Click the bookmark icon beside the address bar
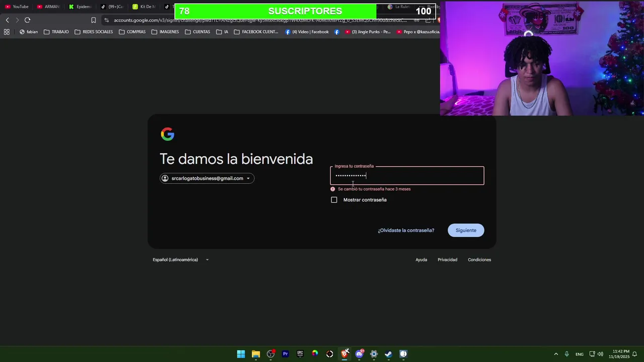 point(94,20)
